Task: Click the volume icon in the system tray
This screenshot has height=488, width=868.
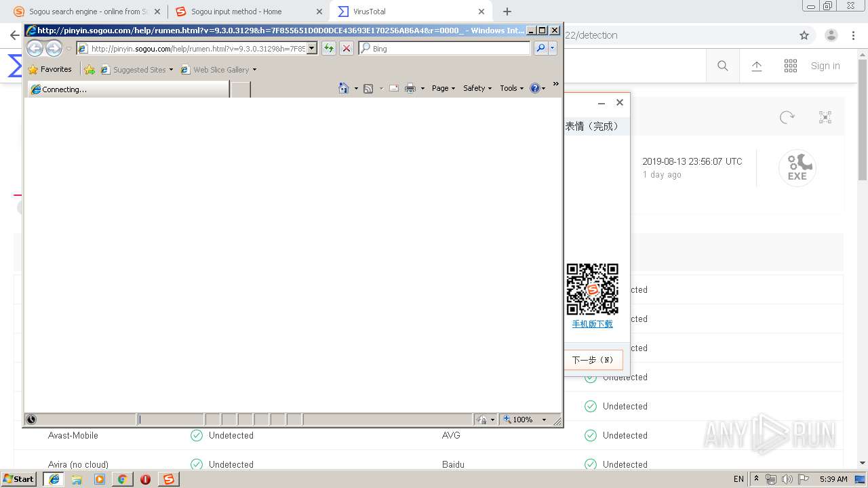Action: [x=787, y=479]
